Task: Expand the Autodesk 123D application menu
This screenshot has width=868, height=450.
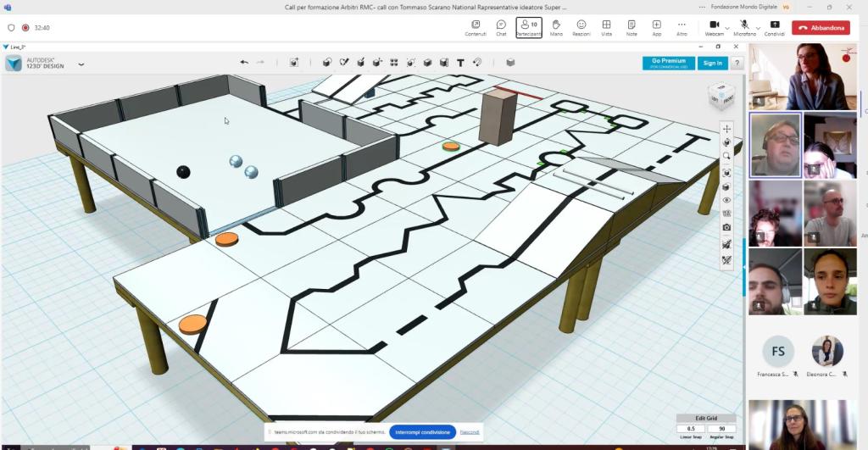Action: coord(81,64)
